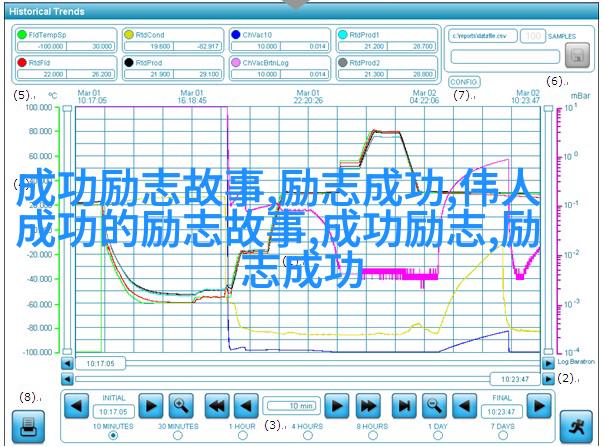Click the fast rewind double-arrow button
The height and width of the screenshot is (447, 604).
click(x=217, y=405)
